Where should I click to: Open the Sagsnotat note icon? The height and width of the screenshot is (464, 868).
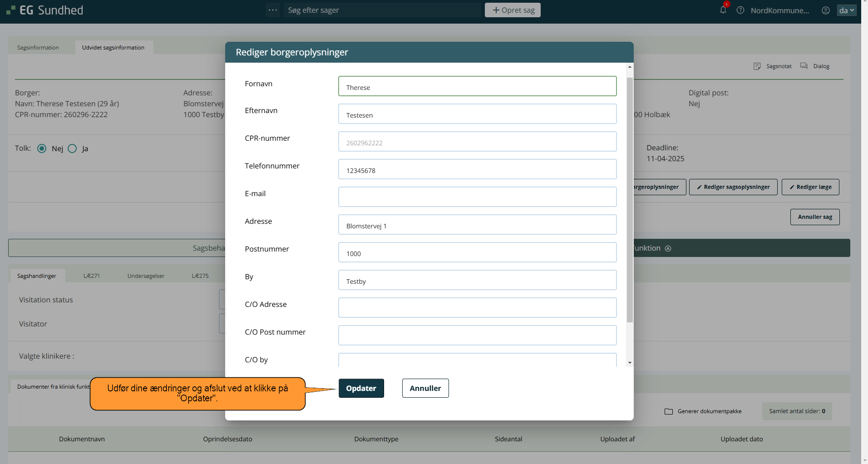[757, 66]
